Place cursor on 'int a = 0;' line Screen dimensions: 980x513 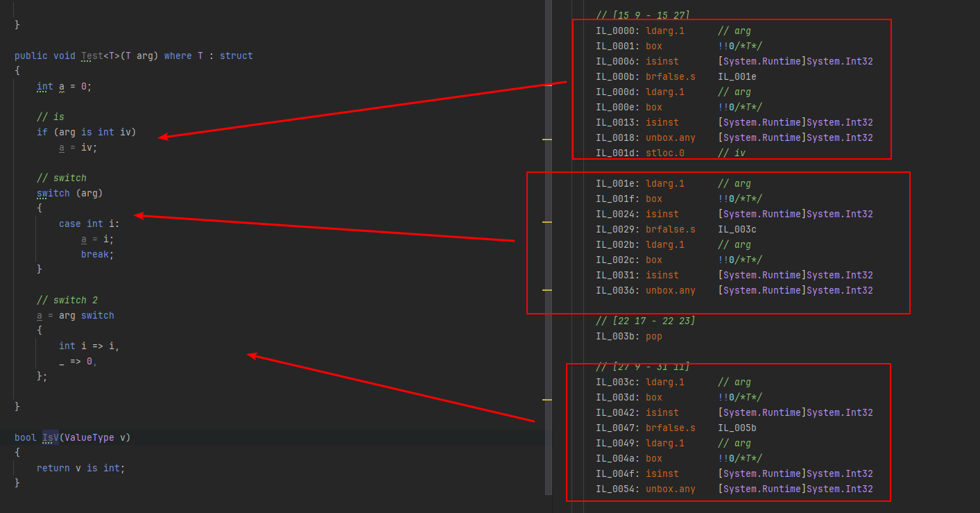point(64,86)
